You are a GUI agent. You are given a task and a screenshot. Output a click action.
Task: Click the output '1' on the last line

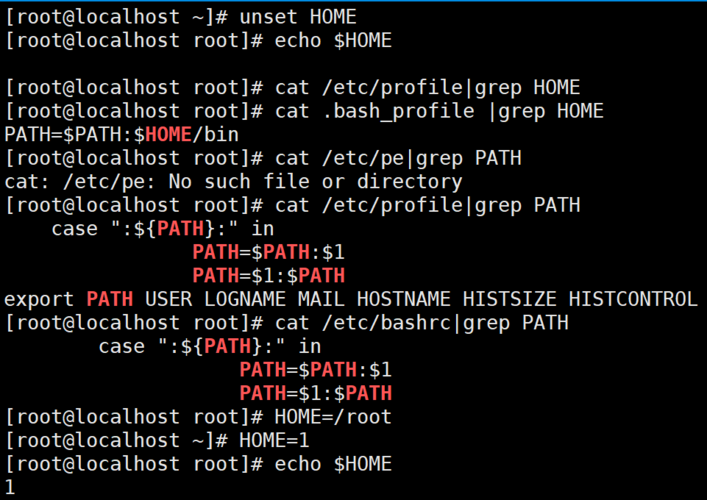10,487
